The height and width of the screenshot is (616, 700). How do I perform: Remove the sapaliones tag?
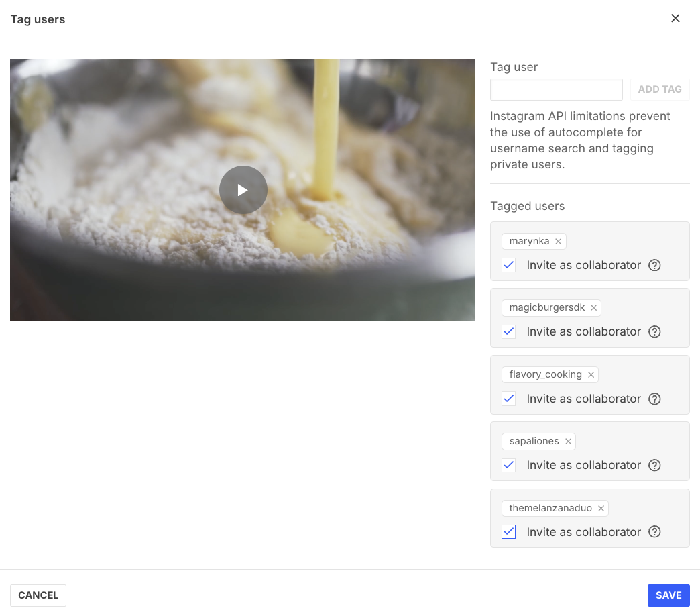[568, 442]
